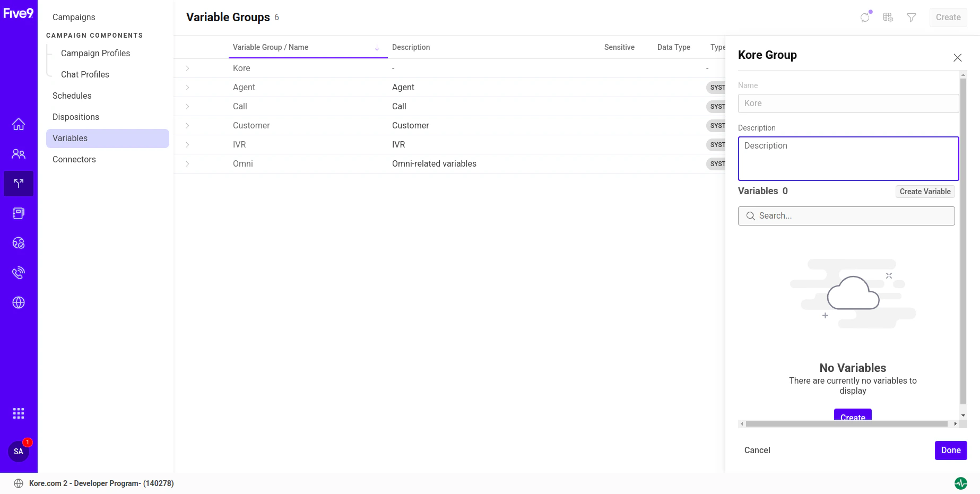Viewport: 980px width, 494px height.
Task: Open the SA user avatar menu
Action: (19, 452)
